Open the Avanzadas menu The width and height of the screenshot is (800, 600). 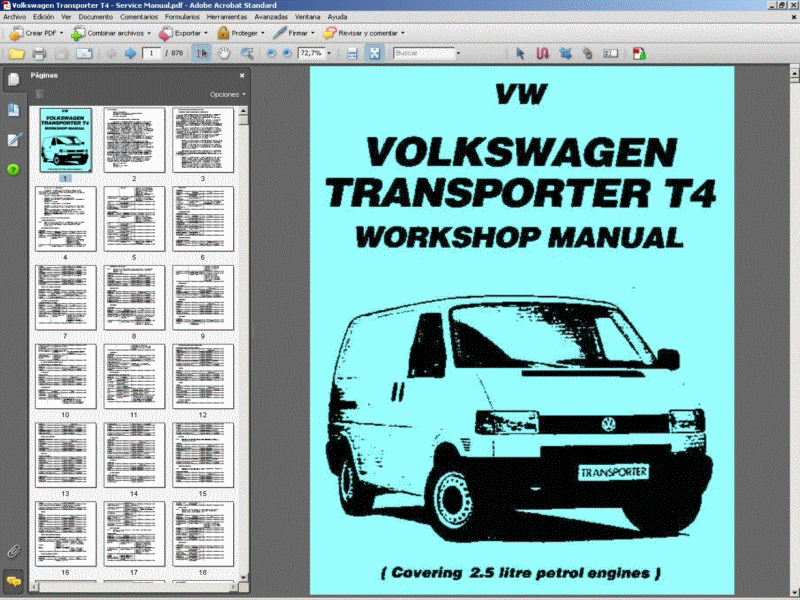point(271,17)
